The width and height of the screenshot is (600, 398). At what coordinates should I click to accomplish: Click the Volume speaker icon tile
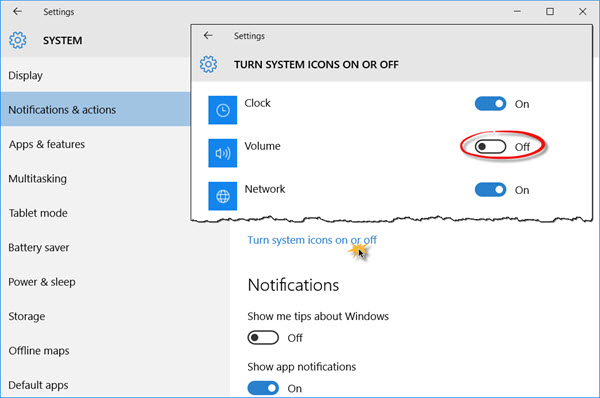[222, 153]
